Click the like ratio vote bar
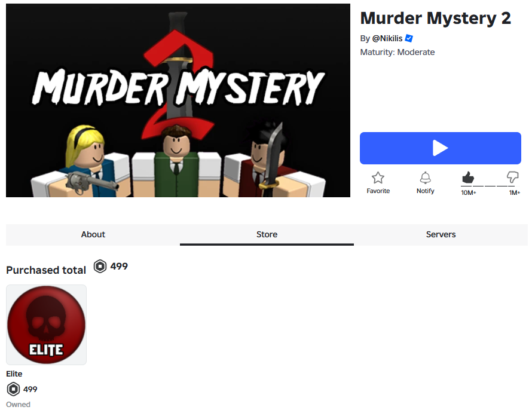The image size is (532, 413). click(490, 186)
